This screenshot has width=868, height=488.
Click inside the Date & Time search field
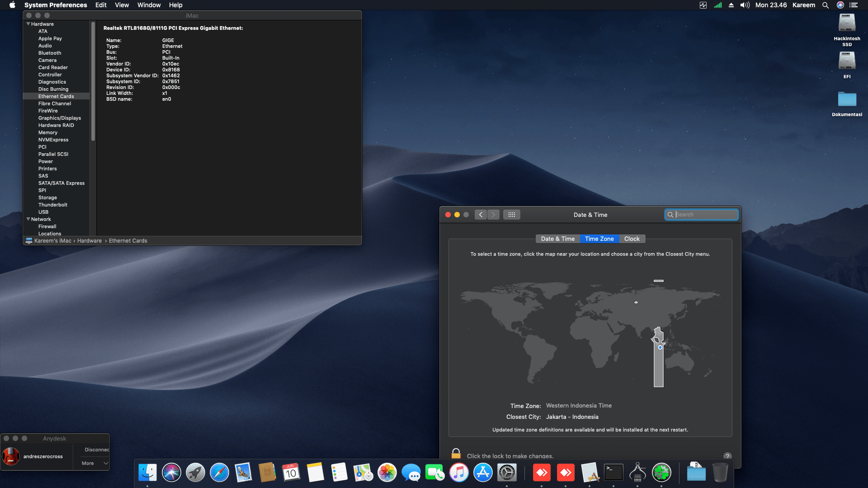click(x=701, y=215)
